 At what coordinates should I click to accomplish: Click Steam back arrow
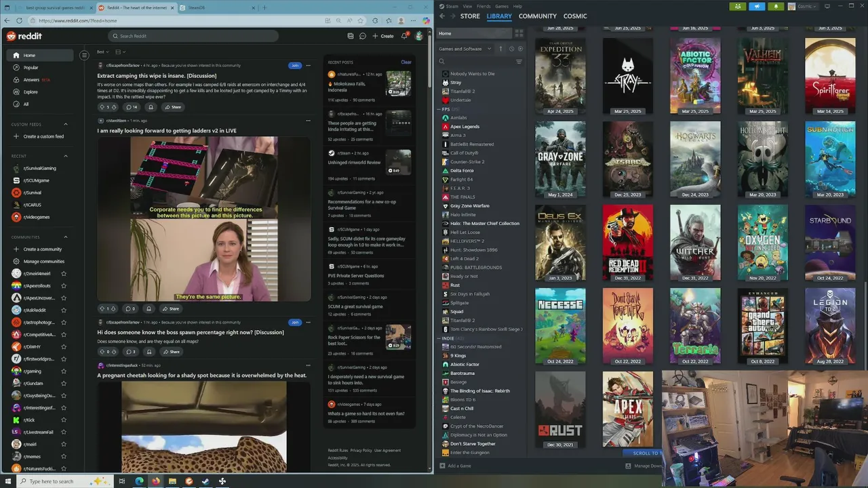pyautogui.click(x=442, y=16)
